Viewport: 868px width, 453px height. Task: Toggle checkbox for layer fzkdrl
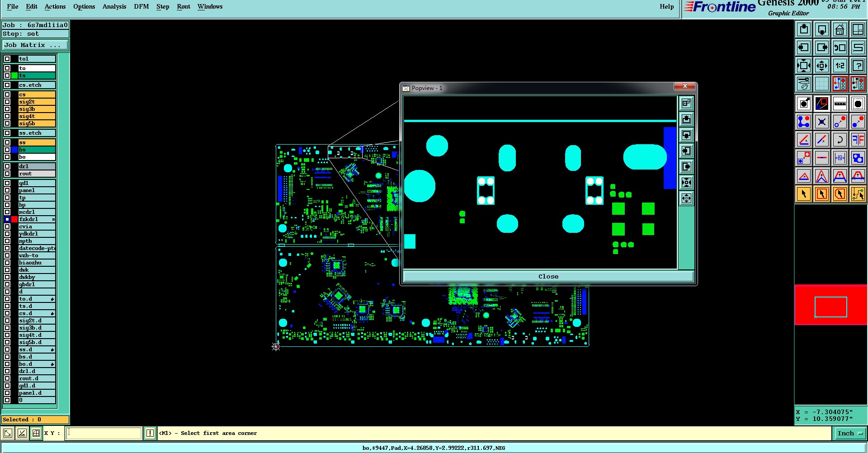(x=7, y=219)
